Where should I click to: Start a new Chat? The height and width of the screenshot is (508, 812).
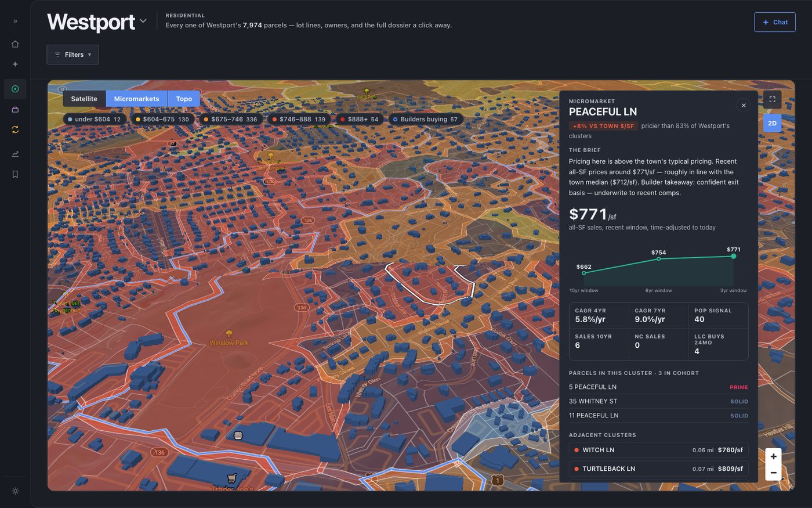(x=774, y=22)
